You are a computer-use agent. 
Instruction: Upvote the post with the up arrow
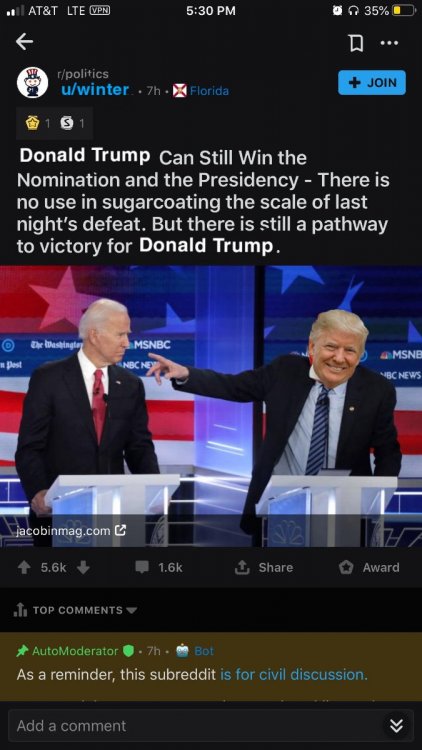[x=23, y=567]
